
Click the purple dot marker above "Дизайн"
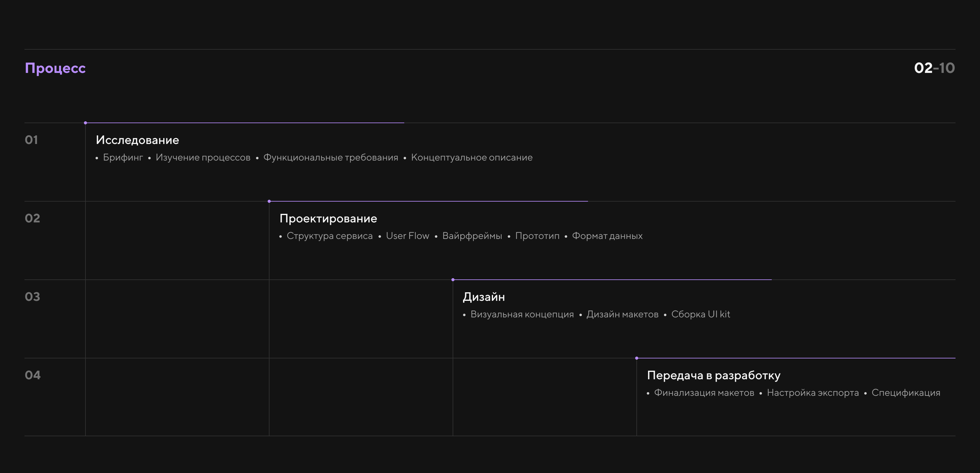(453, 280)
